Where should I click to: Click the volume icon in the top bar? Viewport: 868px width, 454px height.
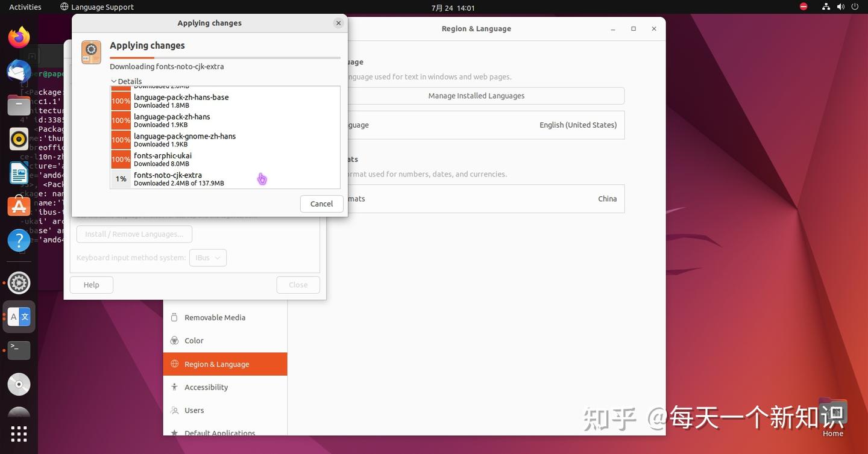point(841,7)
